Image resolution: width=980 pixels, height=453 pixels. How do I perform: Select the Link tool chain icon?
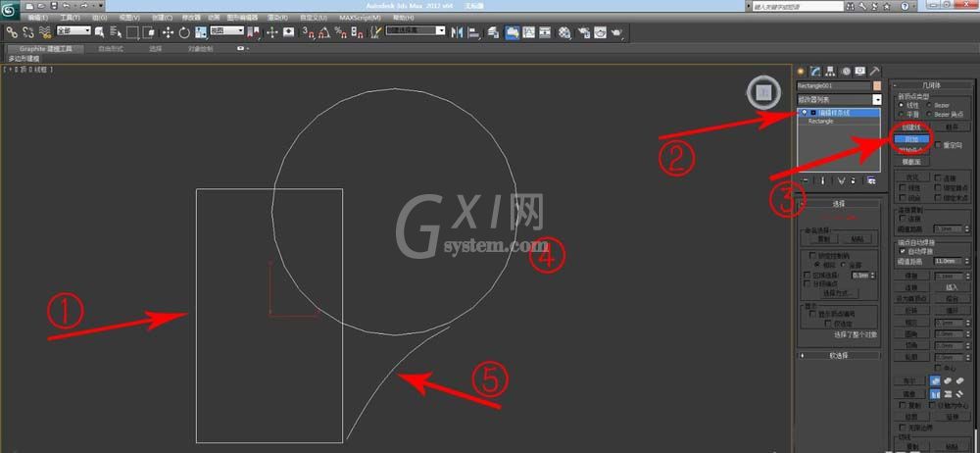(12, 32)
